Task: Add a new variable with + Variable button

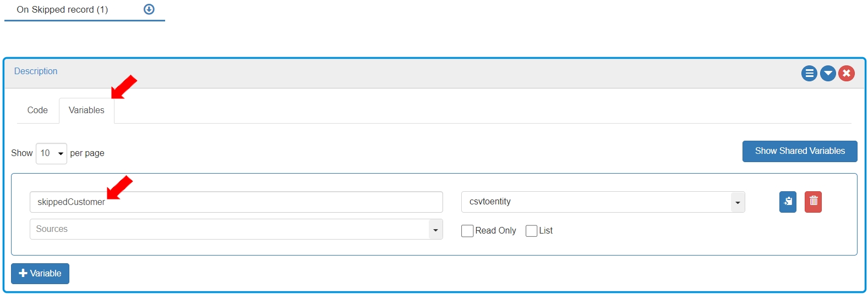Action: point(40,273)
